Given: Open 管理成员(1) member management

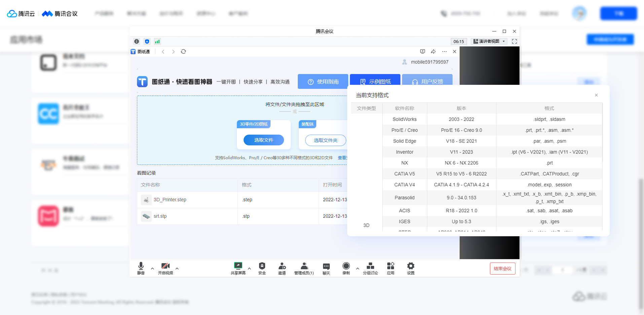Looking at the screenshot, I should 304,268.
